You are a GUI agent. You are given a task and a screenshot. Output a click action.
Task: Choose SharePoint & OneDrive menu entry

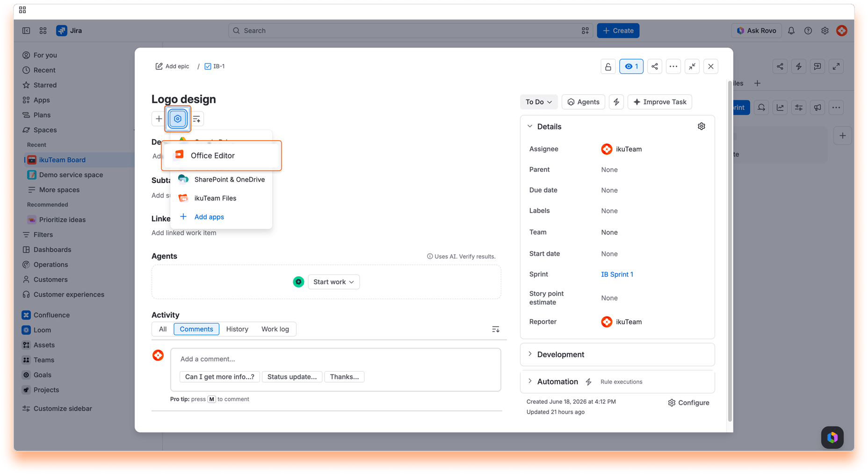(221, 180)
